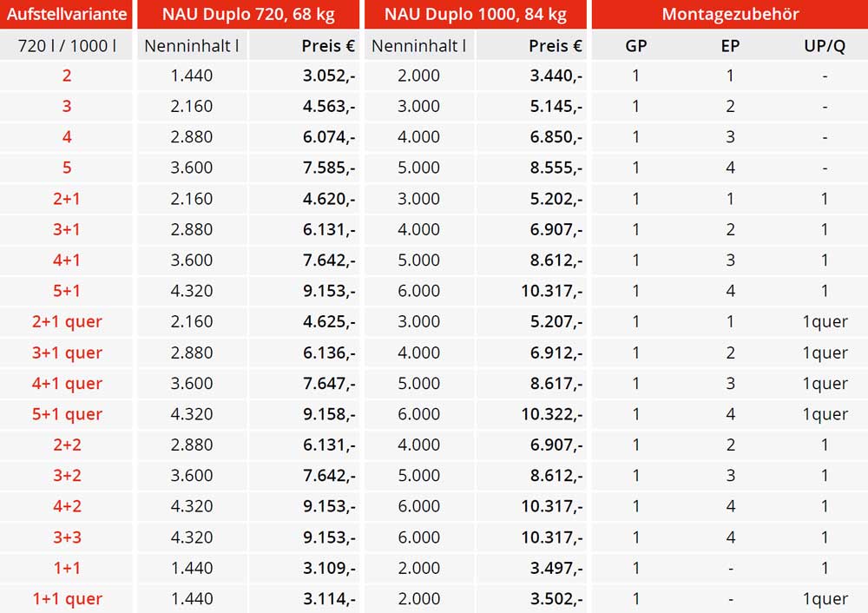Select price 3.502,- in the last row
Image resolution: width=868 pixels, height=613 pixels.
click(556, 598)
